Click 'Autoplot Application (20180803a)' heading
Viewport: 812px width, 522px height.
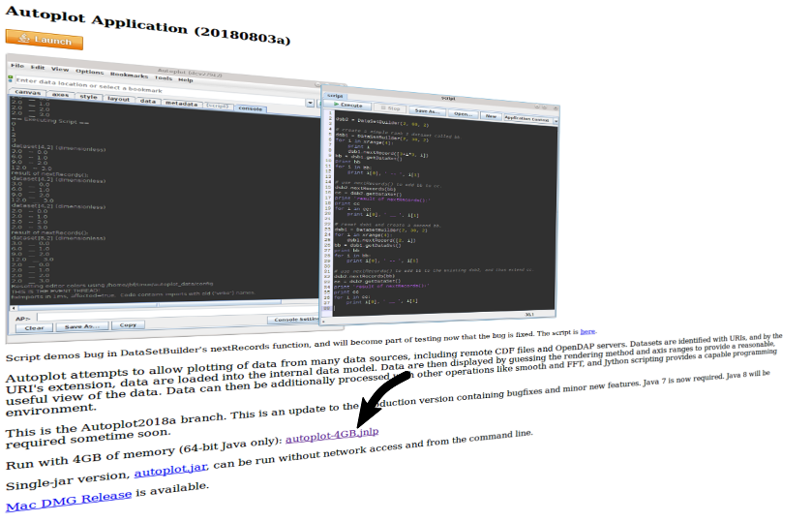click(148, 25)
